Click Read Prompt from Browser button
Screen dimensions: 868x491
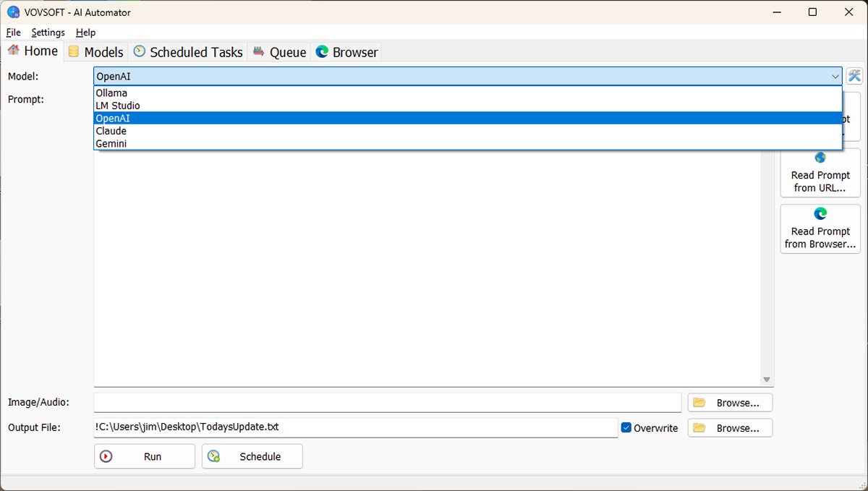[x=820, y=229]
